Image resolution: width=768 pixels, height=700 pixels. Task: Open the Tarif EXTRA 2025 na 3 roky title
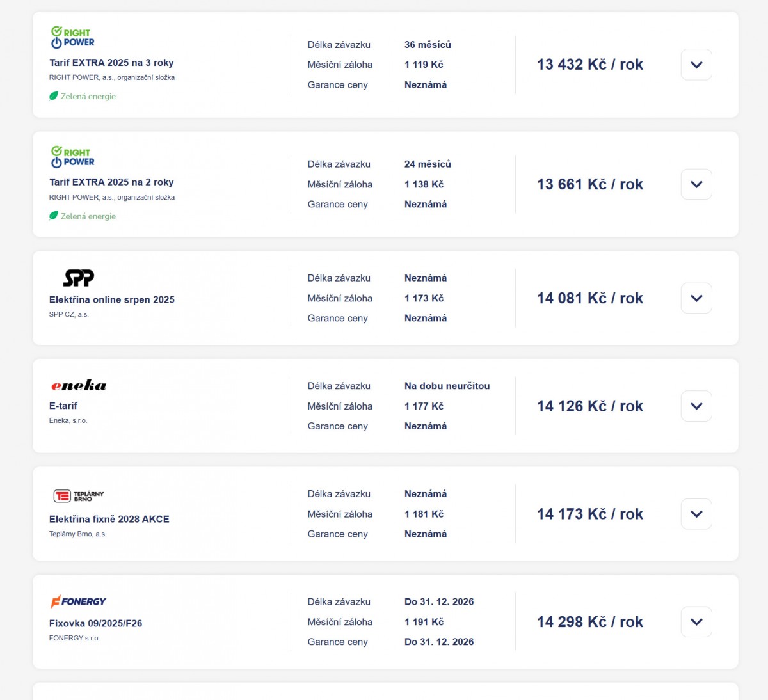pyautogui.click(x=111, y=63)
